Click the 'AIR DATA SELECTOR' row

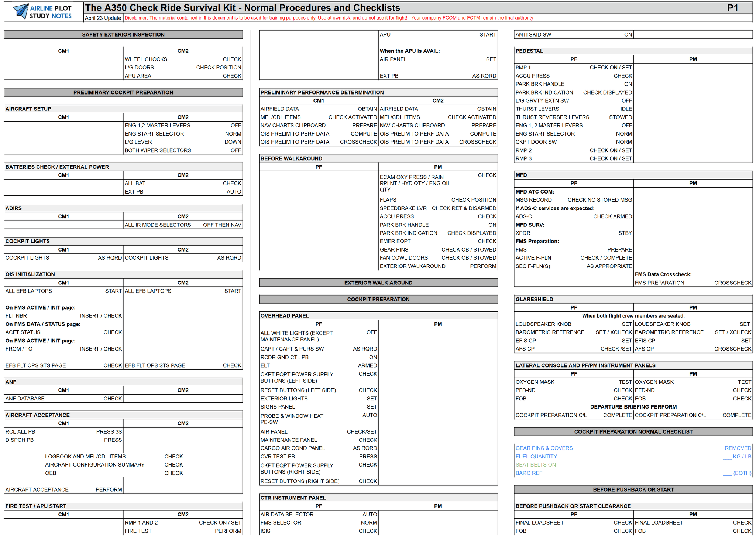[x=319, y=514]
